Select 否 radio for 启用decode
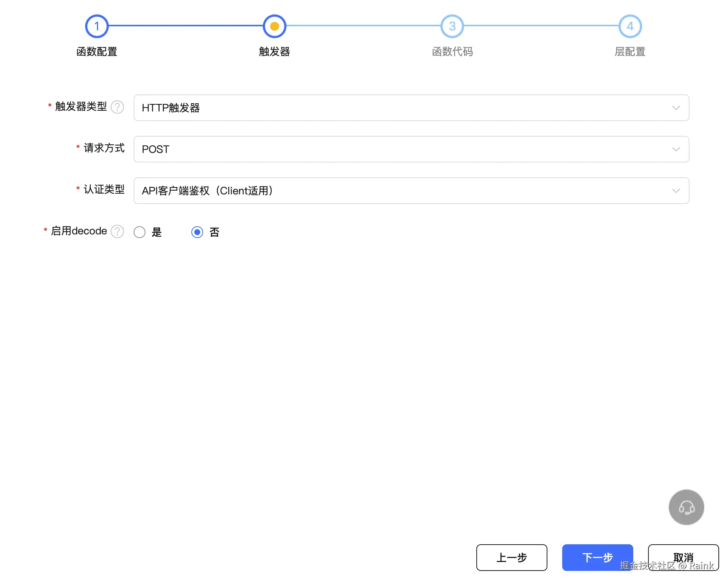The width and height of the screenshot is (728, 585). click(197, 232)
